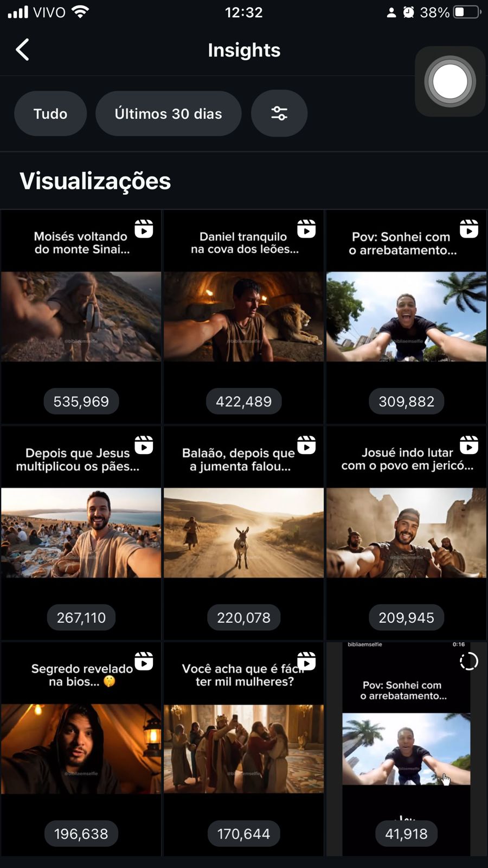Tap reel icon on Segredo revelado post

coord(144,661)
